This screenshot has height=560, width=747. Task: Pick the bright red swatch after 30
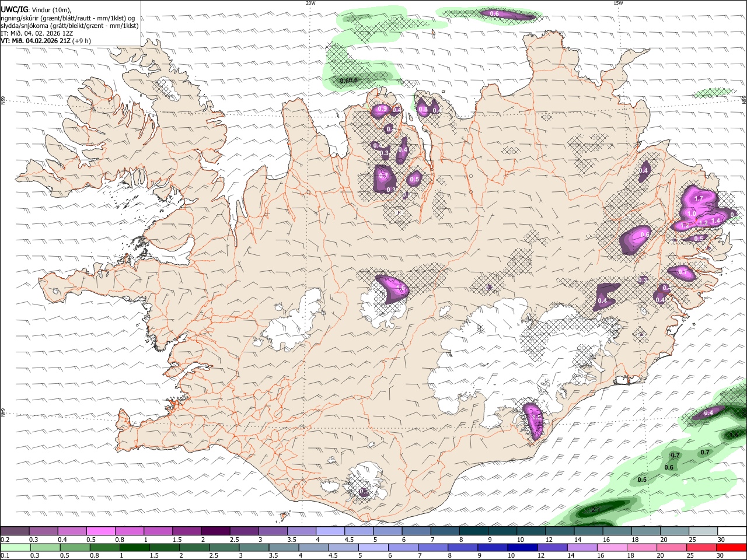(x=731, y=547)
